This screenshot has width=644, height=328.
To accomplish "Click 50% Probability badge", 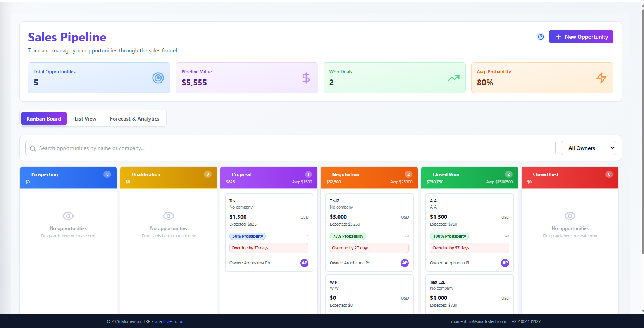I will point(248,236).
